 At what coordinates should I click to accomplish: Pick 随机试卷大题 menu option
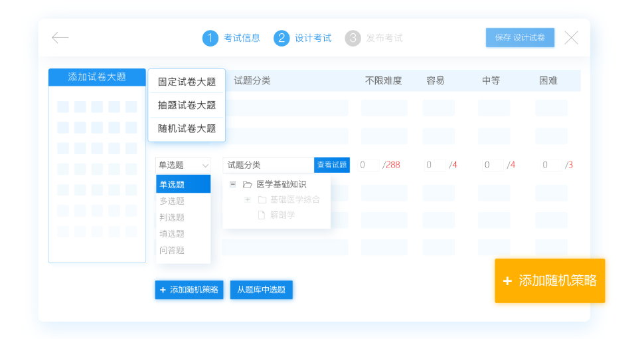(x=187, y=128)
